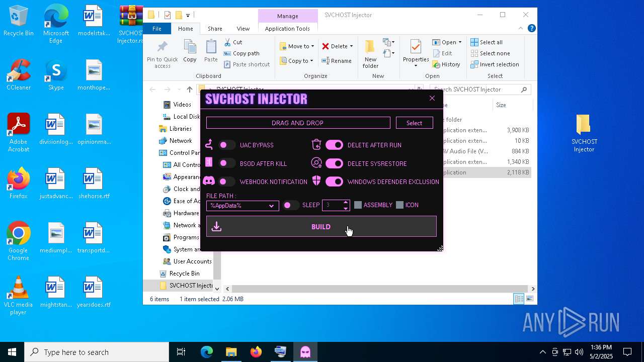Image resolution: width=644 pixels, height=362 pixels.
Task: Open File Explorer from taskbar
Action: point(231,352)
